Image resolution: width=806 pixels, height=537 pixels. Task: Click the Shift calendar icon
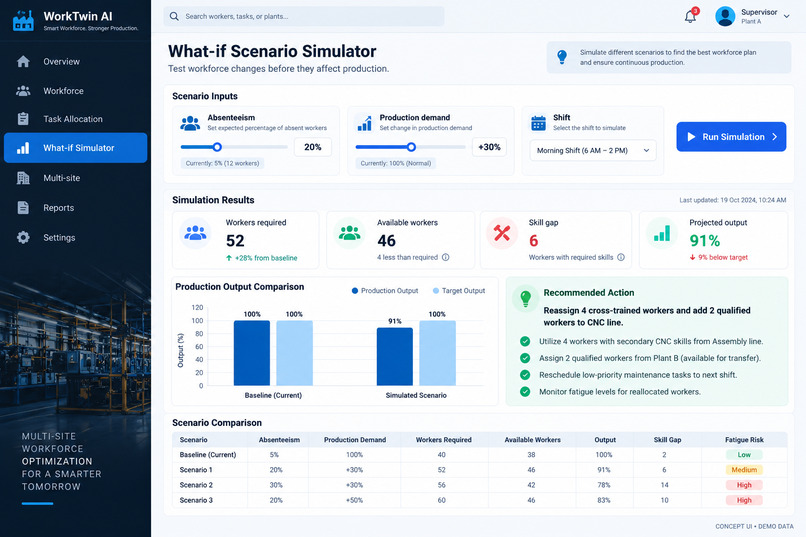(538, 123)
